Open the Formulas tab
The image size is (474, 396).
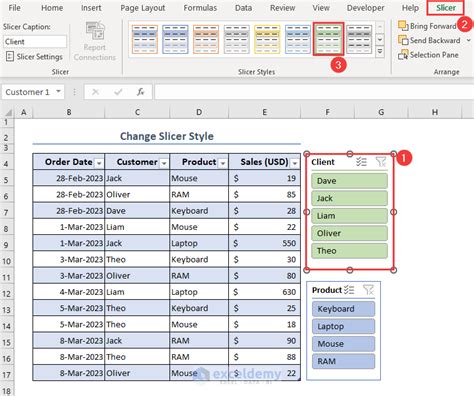click(200, 8)
